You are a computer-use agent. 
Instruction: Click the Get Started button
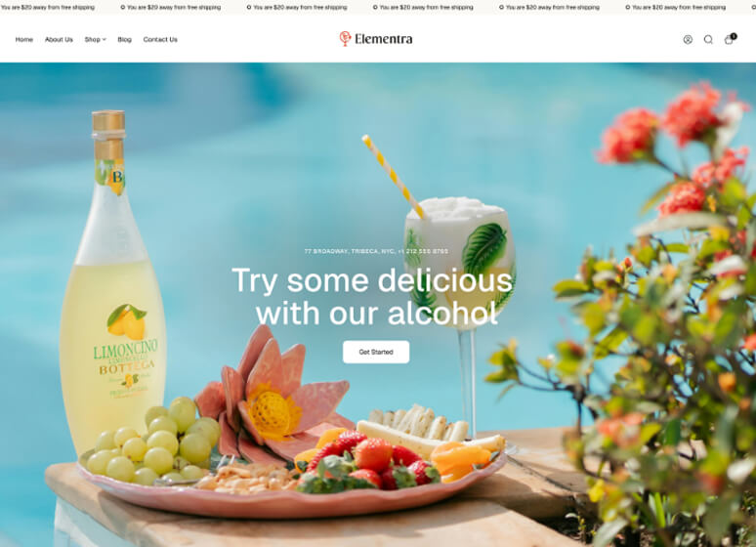click(x=376, y=352)
